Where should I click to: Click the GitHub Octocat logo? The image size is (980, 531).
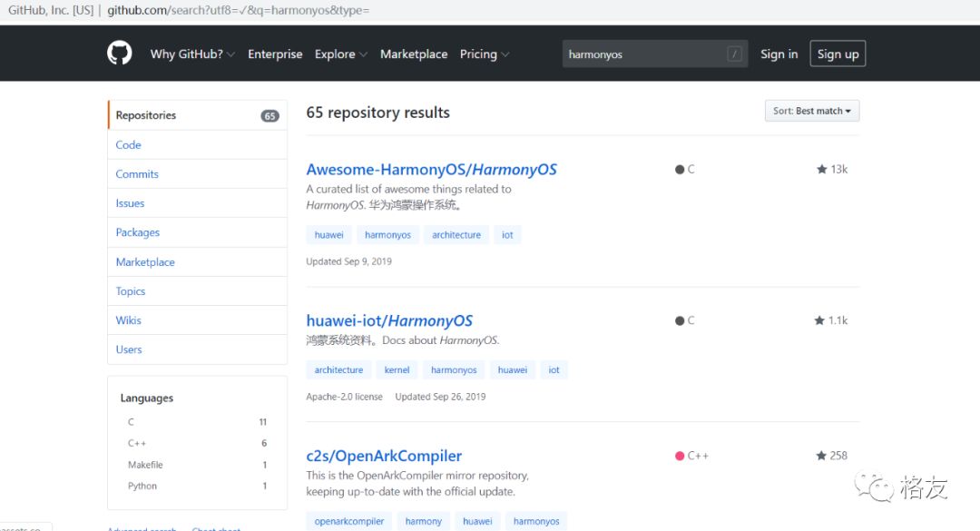point(120,54)
